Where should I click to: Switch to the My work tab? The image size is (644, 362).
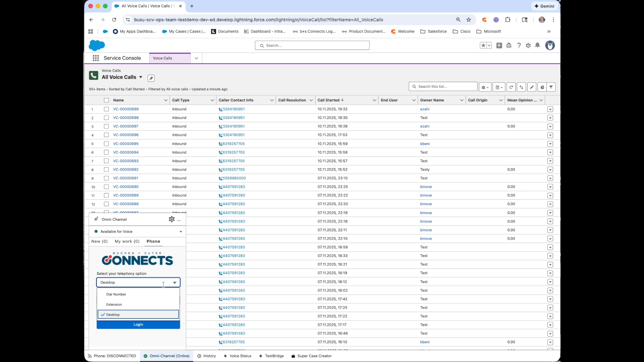(x=127, y=241)
